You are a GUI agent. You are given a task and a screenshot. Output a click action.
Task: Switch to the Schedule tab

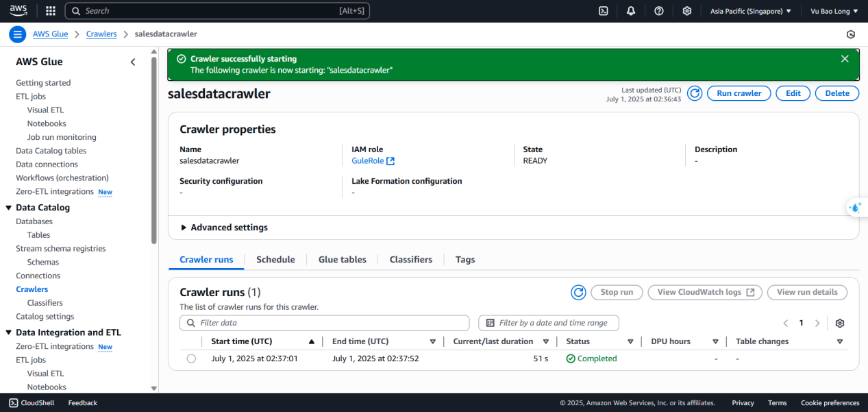(x=275, y=260)
